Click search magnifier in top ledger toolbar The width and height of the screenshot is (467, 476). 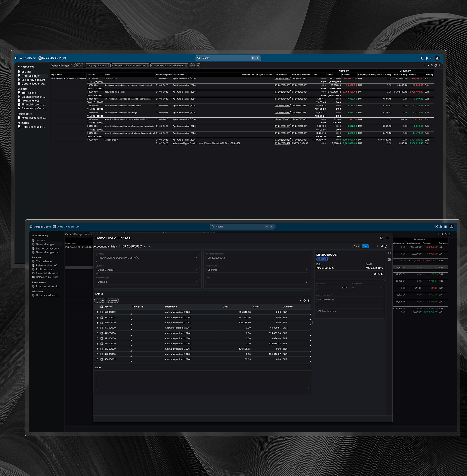tap(432, 65)
